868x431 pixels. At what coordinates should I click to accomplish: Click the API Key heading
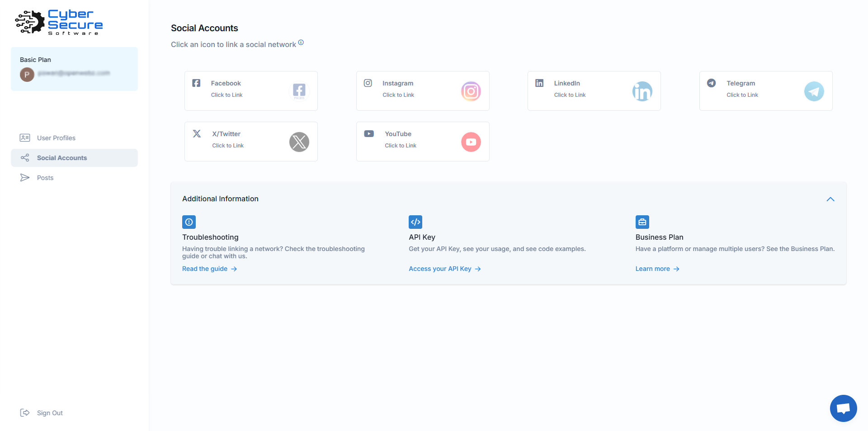(422, 237)
